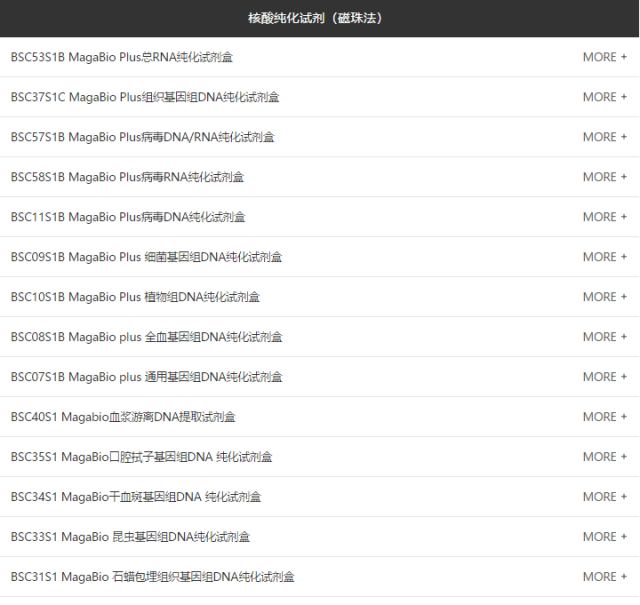Select BSC08S1B MagaBio plus 全血基因组DNA纯化试剂盒
This screenshot has height=605, width=640.
[147, 337]
